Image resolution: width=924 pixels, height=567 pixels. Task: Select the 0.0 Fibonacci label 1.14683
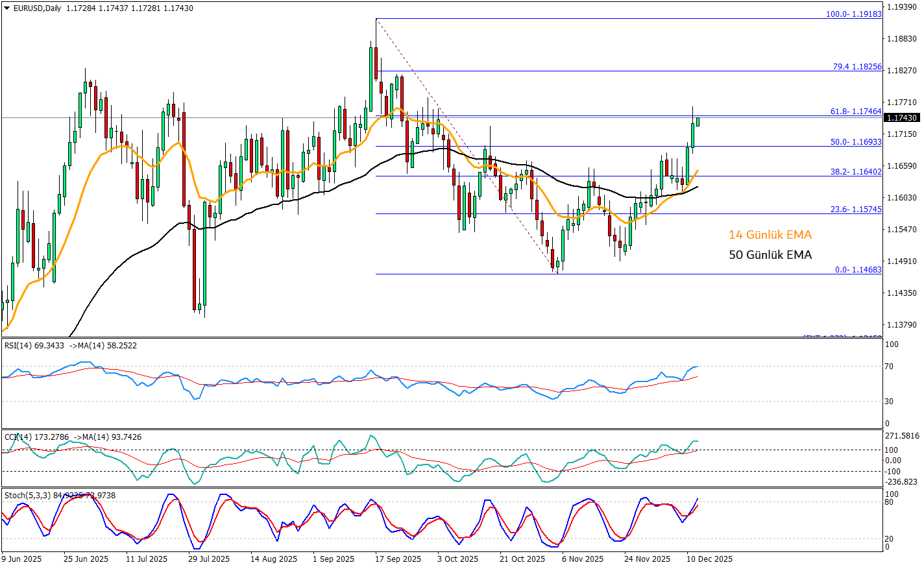858,270
